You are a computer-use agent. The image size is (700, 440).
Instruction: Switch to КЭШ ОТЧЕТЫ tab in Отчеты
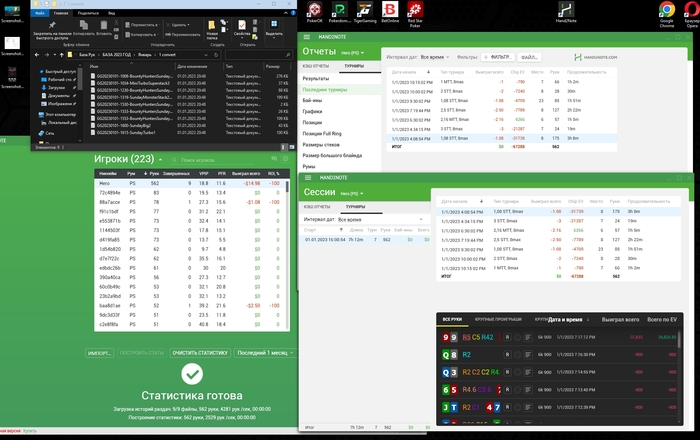pyautogui.click(x=316, y=66)
